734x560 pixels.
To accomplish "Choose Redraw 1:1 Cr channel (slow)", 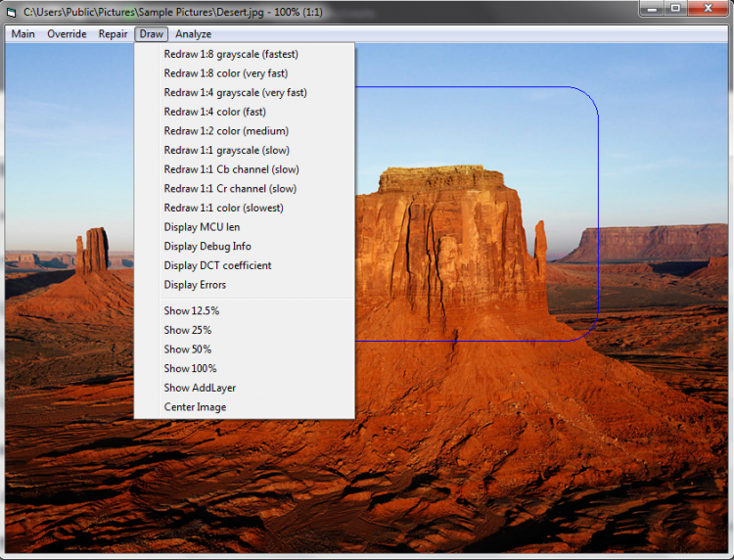I will coord(244,189).
